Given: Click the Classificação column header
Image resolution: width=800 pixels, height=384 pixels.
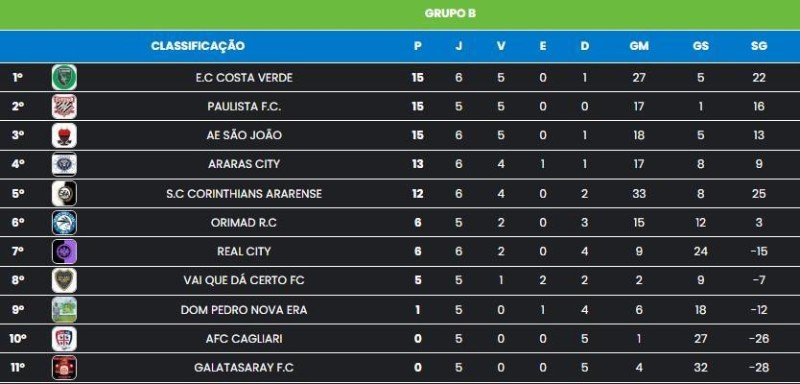Looking at the screenshot, I should [198, 46].
